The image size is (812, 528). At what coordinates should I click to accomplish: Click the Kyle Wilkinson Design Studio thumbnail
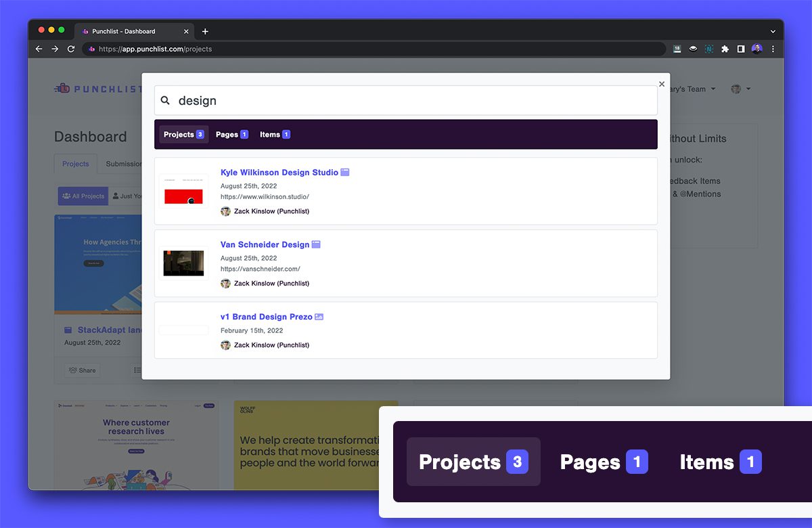point(183,192)
